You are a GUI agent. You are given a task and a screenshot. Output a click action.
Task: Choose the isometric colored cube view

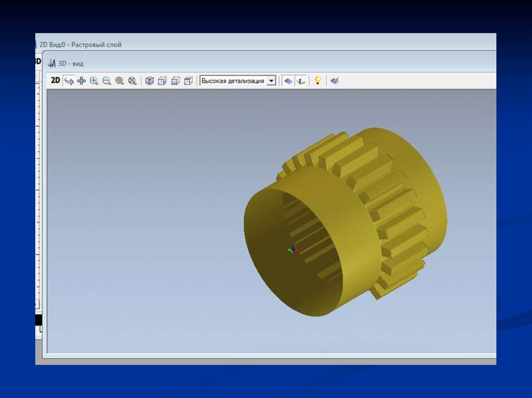150,80
